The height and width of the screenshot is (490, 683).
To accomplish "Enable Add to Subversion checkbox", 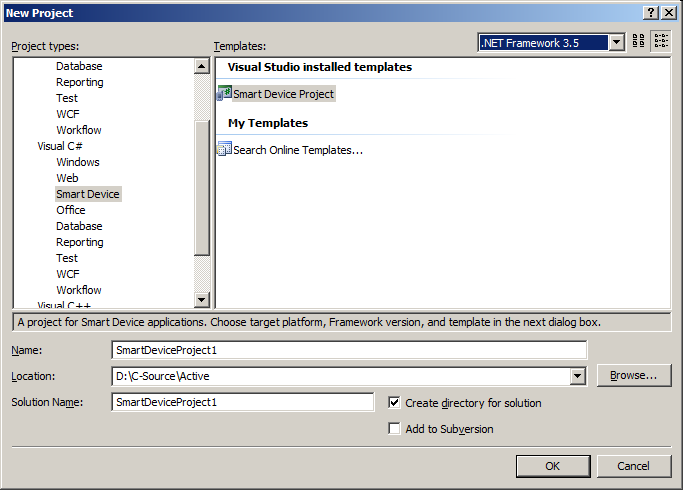I will 394,429.
